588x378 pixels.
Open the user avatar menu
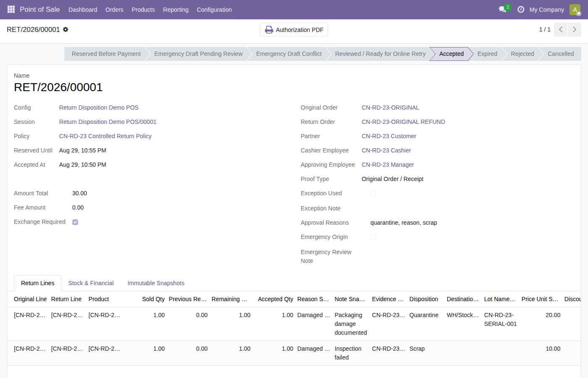coord(575,10)
